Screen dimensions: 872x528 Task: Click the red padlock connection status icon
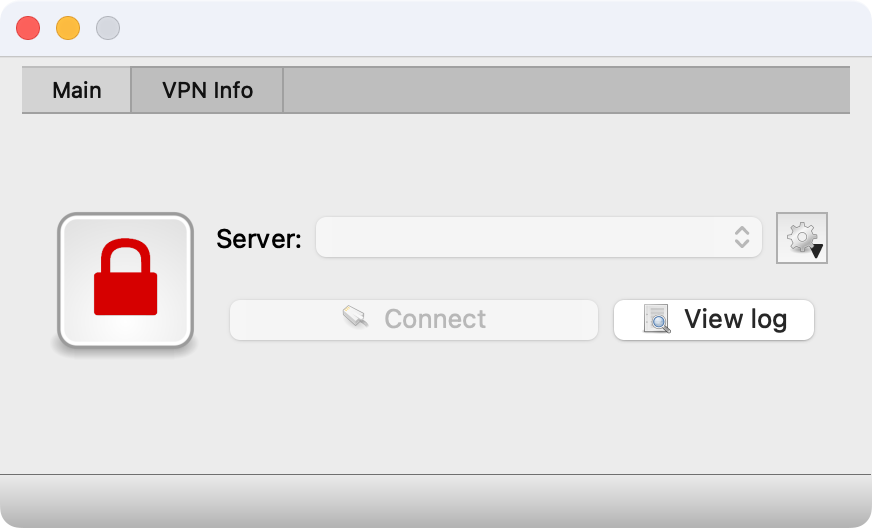[126, 278]
